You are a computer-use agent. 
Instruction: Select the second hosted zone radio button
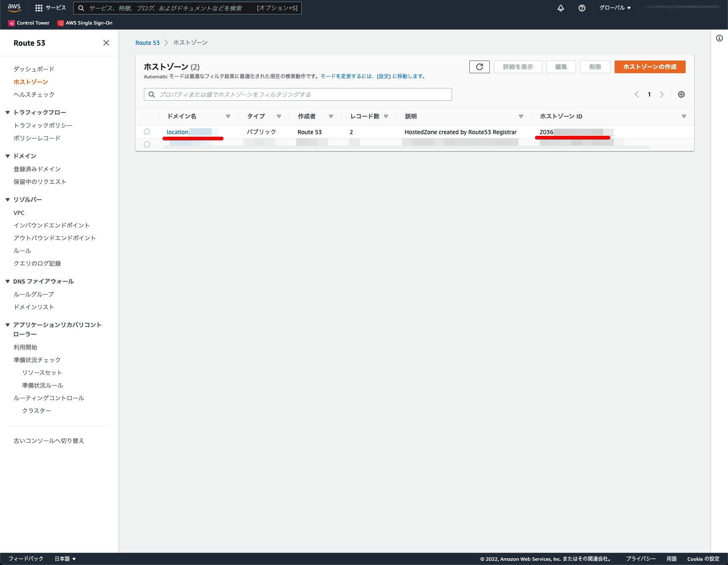tap(147, 144)
